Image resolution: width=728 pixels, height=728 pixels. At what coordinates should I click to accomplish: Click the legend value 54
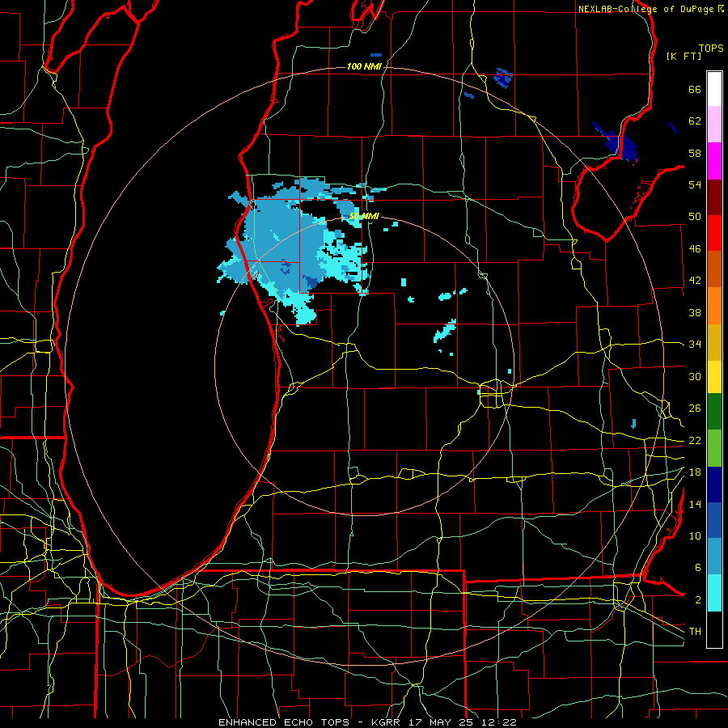coord(695,184)
